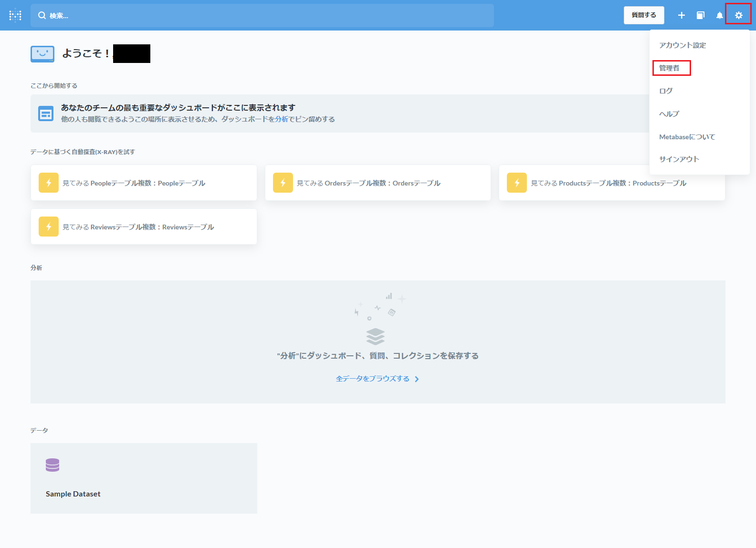756x548 pixels.
Task: Open the notifications bell icon
Action: tap(720, 15)
